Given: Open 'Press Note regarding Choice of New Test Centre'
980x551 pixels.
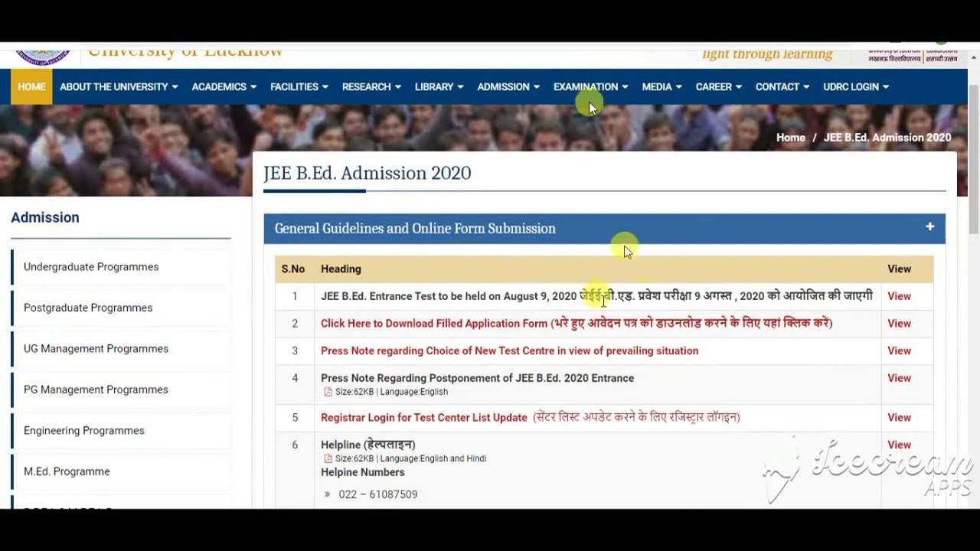Looking at the screenshot, I should (509, 351).
